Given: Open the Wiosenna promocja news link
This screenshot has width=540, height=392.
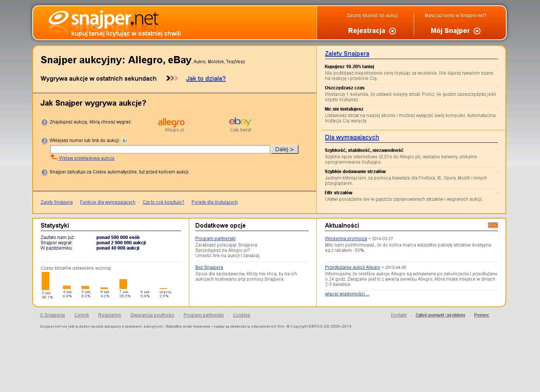Looking at the screenshot, I should click(x=346, y=239).
